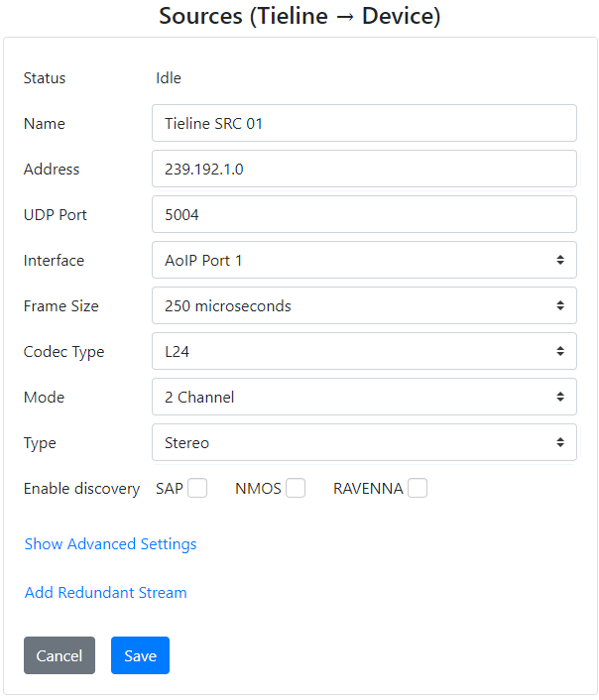This screenshot has height=700, width=599.
Task: Open the Codec Type dropdown showing L24
Action: [364, 352]
